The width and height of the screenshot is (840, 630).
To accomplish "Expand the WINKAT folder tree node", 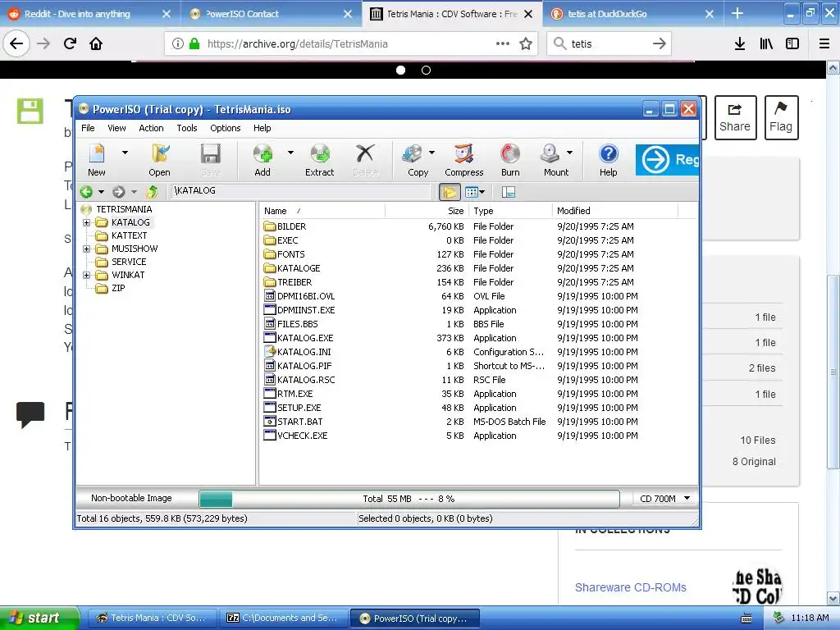I will pyautogui.click(x=86, y=275).
